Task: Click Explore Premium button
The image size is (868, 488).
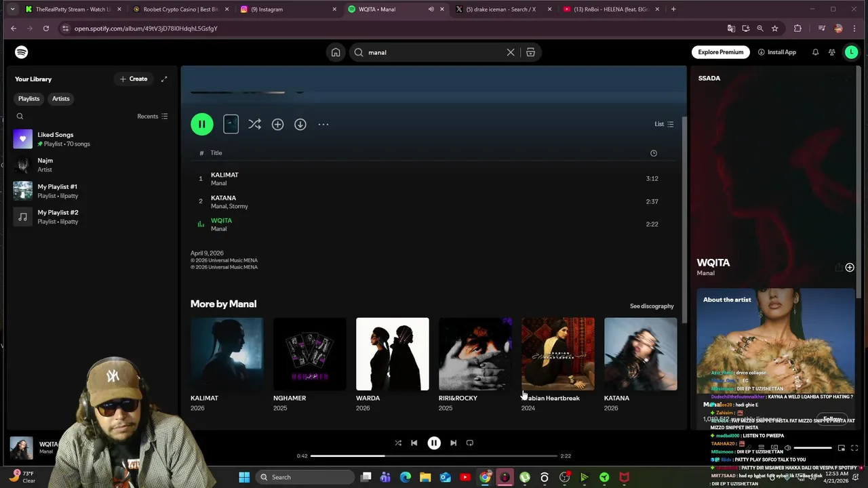Action: pos(721,52)
